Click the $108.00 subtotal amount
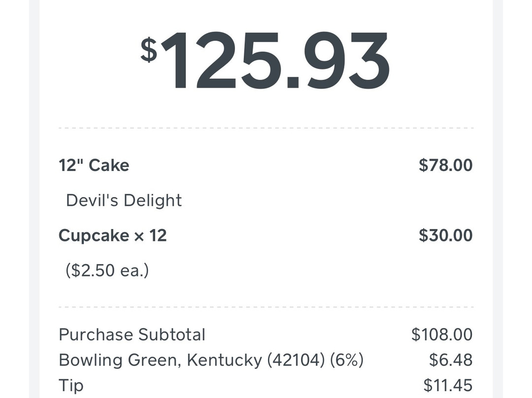Screen dimensions: 532x398 tap(442, 334)
